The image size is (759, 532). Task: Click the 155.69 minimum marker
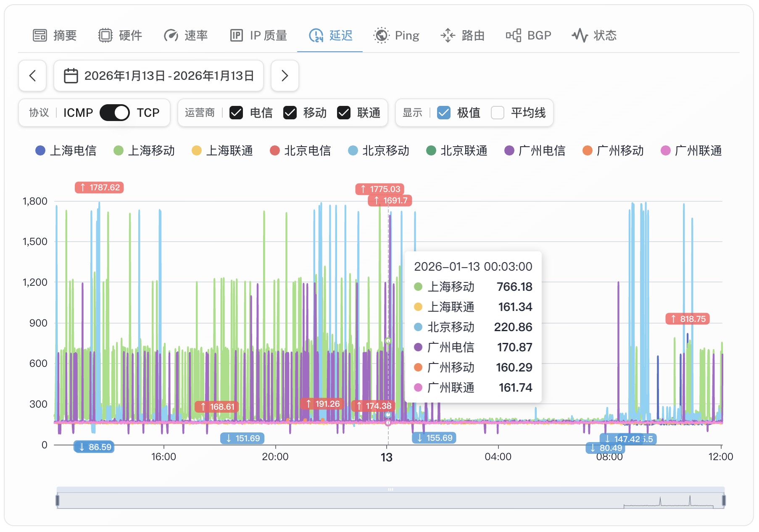coord(434,438)
